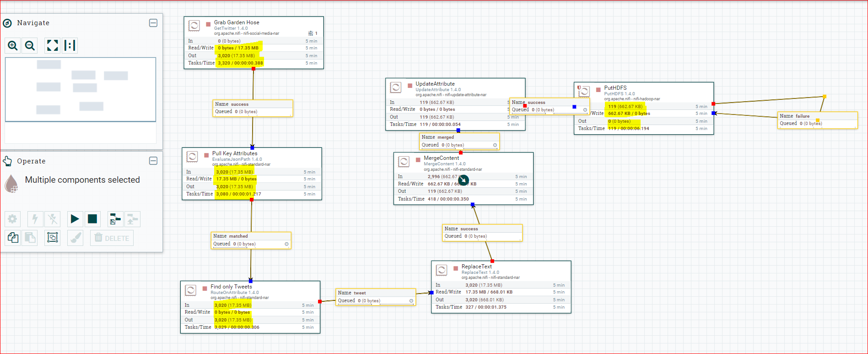Viewport: 868px width, 354px height.
Task: Fit the flow to screen with the expand icon
Action: pos(53,45)
